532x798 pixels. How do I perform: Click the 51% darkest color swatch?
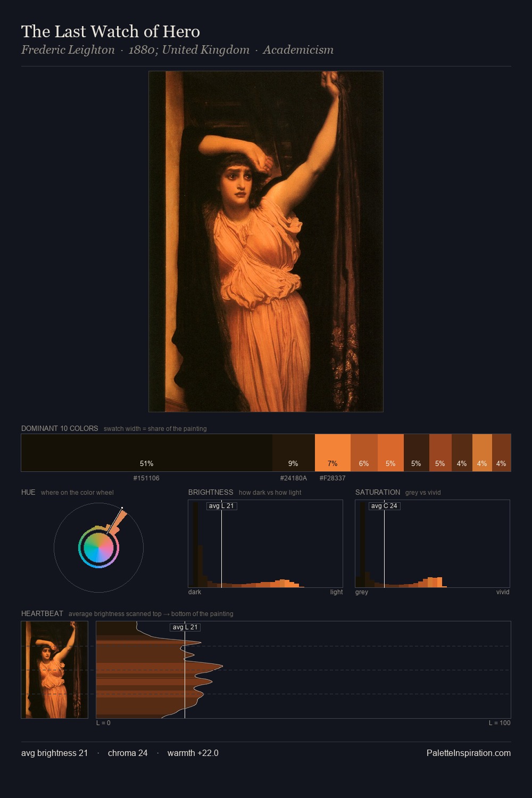[x=147, y=453]
